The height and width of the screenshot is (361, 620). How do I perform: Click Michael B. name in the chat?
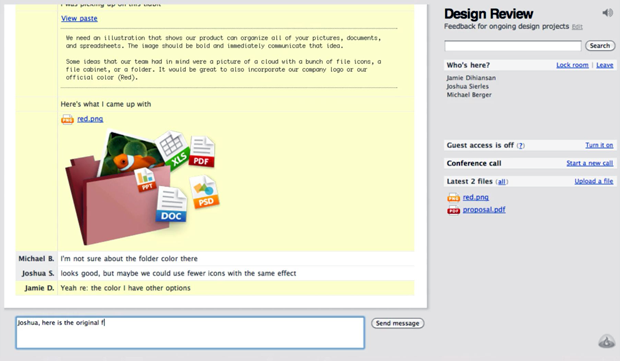point(36,259)
